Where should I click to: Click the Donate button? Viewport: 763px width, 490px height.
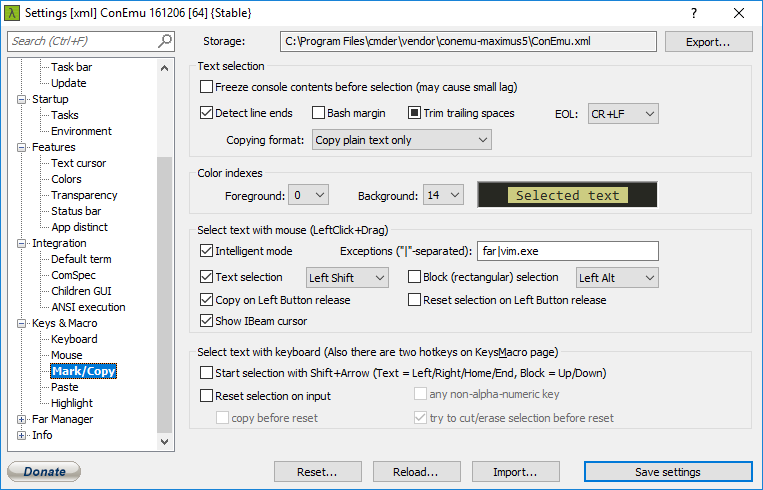[44, 472]
